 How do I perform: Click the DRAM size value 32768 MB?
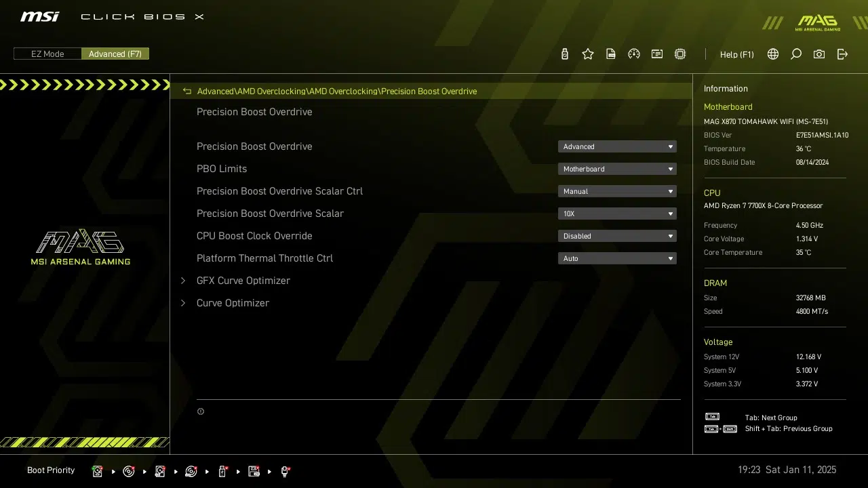pyautogui.click(x=810, y=298)
